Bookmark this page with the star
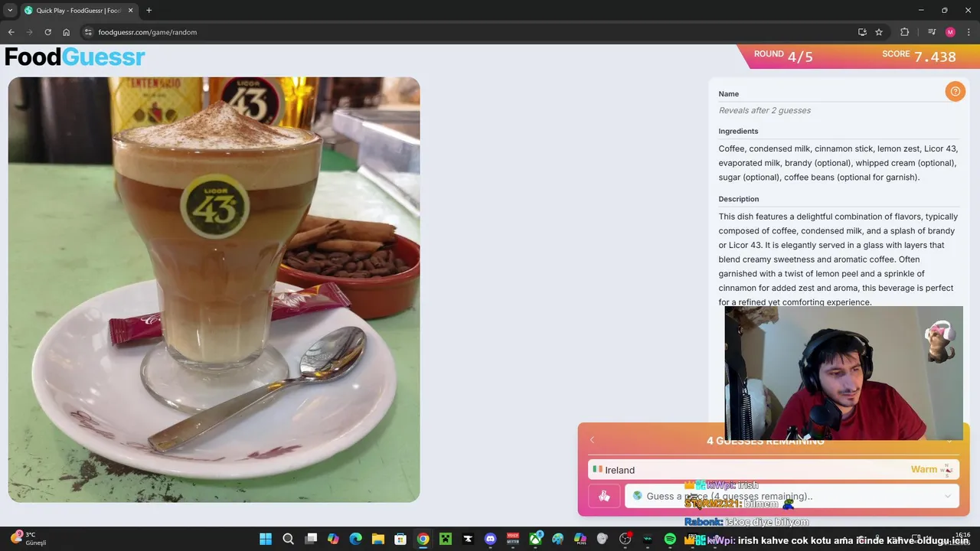 click(x=879, y=32)
